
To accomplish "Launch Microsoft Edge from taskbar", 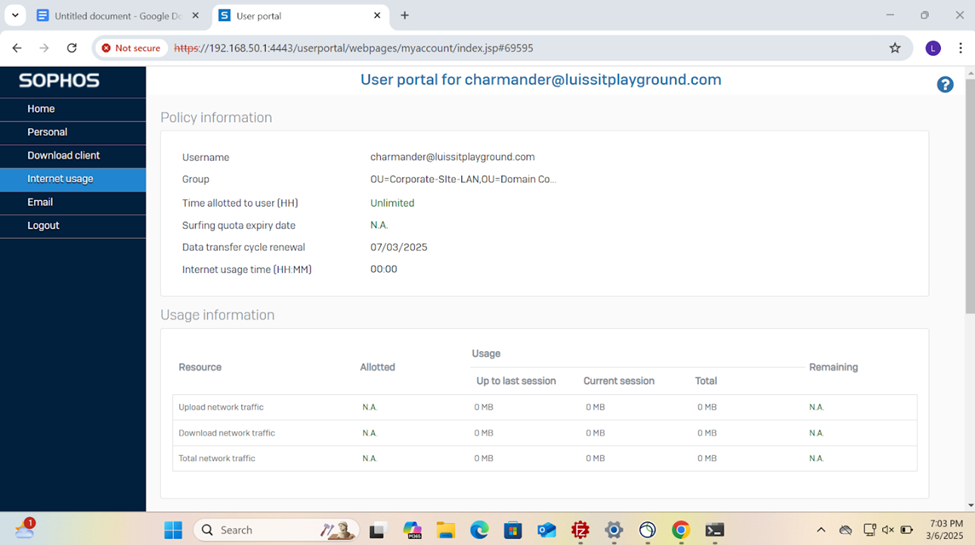I will [479, 530].
